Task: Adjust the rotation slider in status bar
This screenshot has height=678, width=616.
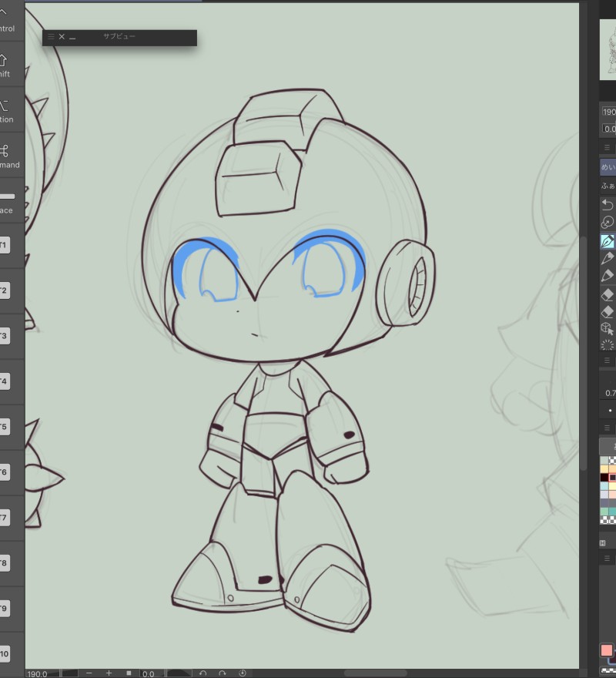Action: (179, 673)
